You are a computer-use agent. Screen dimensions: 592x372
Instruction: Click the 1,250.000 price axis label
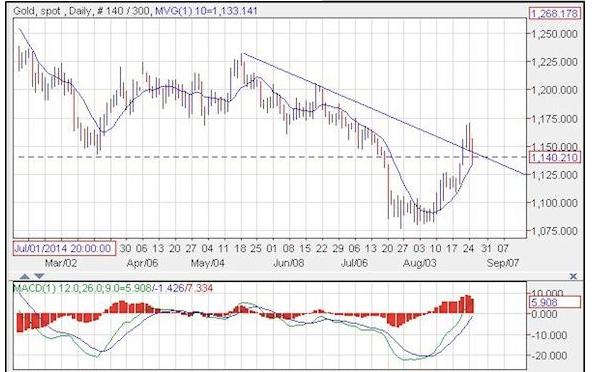click(554, 34)
